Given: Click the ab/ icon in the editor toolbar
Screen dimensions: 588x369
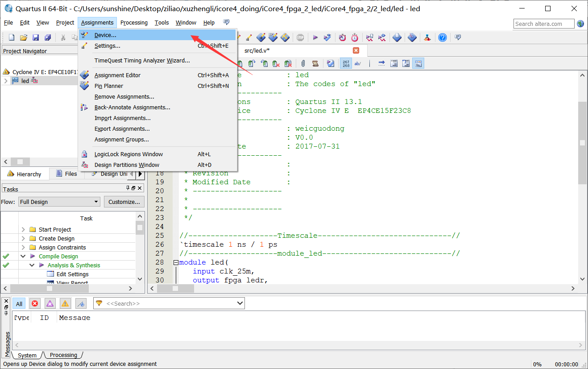Looking at the screenshot, I should [x=358, y=63].
